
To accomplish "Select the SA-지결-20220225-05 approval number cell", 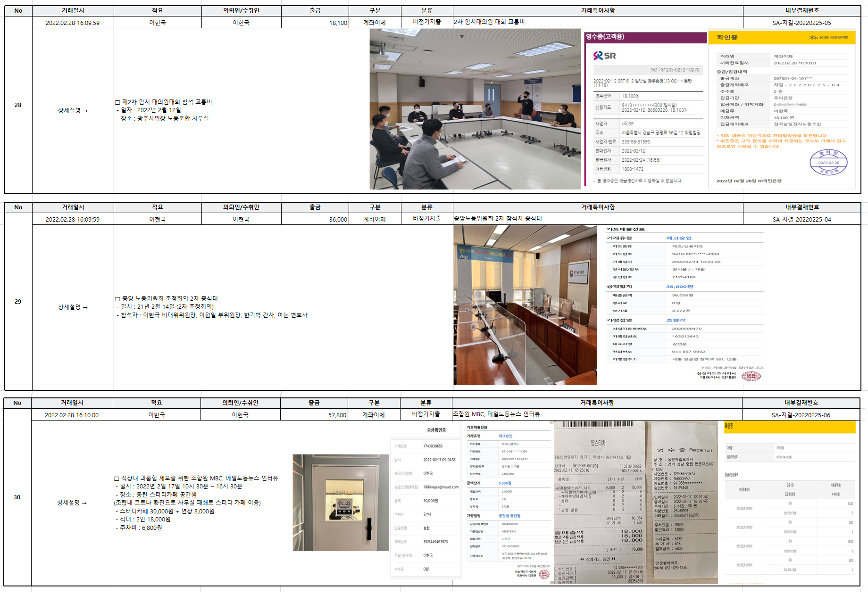I will (x=801, y=23).
